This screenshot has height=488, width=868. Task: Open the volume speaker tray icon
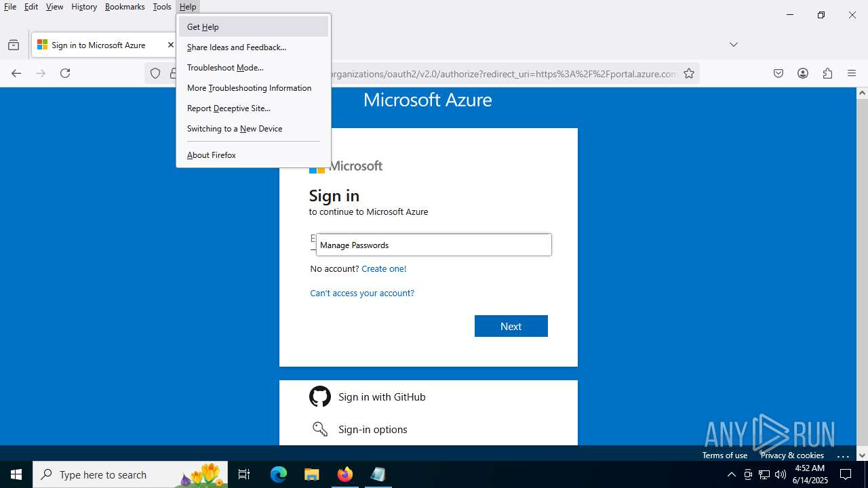pyautogui.click(x=781, y=474)
